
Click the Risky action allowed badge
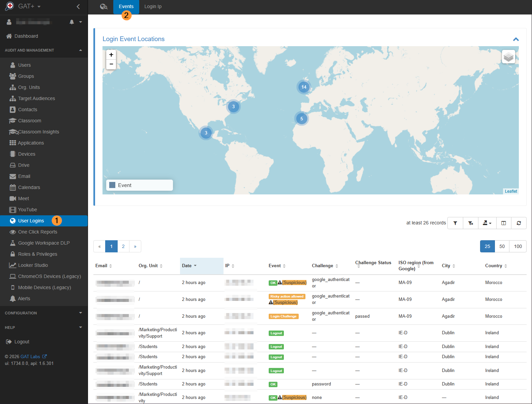[x=287, y=297]
